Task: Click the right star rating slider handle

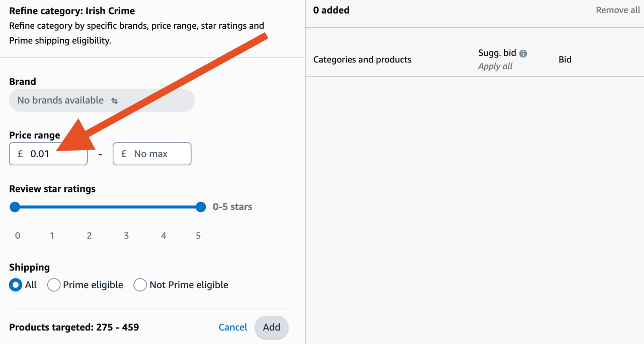Action: click(201, 207)
